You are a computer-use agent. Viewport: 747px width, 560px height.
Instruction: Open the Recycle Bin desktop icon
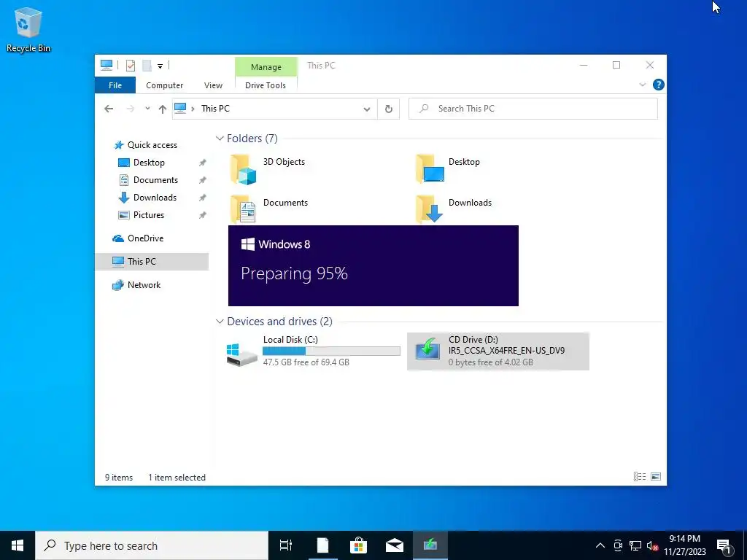[x=28, y=29]
